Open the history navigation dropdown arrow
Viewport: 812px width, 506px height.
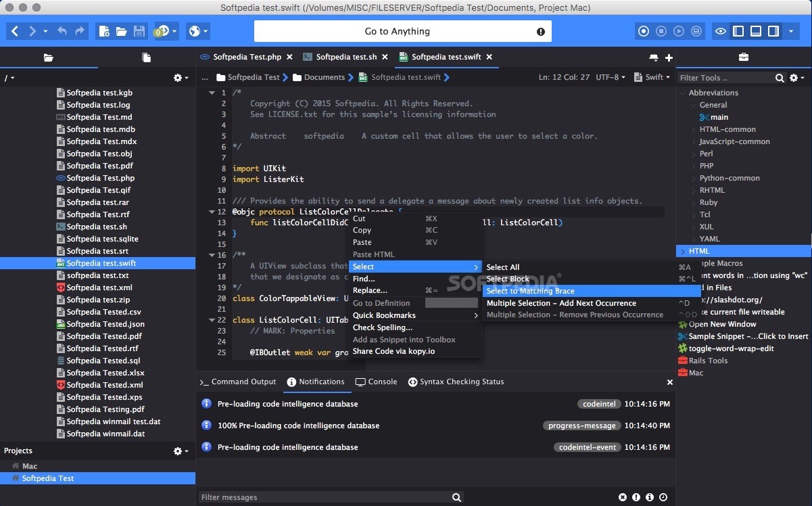[45, 31]
